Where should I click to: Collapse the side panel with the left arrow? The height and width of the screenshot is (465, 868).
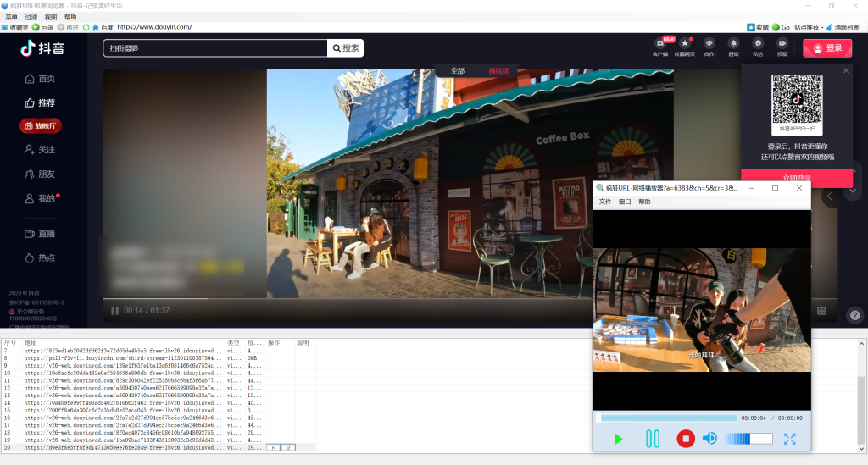(830, 197)
